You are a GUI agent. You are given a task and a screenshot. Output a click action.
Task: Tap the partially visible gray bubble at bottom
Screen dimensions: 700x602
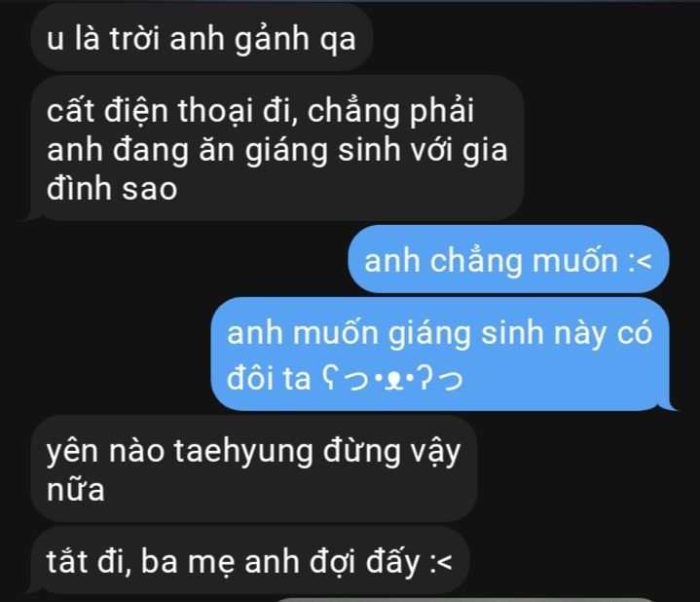(x=466, y=600)
